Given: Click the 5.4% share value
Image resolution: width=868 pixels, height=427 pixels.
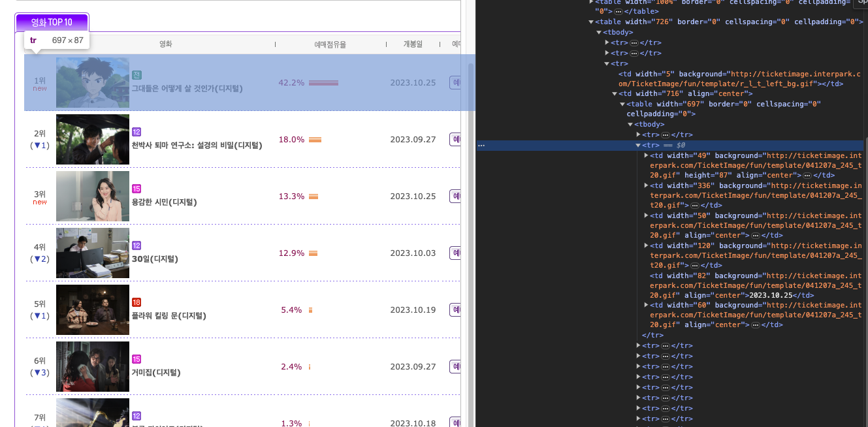Looking at the screenshot, I should tap(291, 310).
